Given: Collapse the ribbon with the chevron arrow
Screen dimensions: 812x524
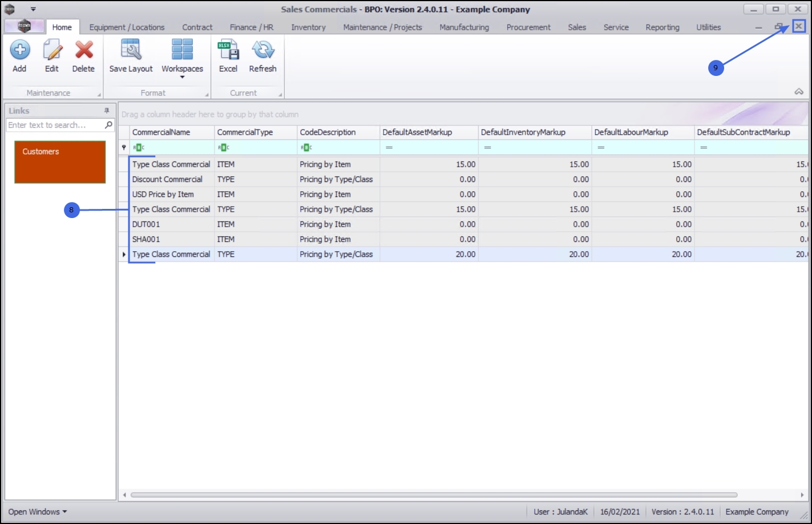Looking at the screenshot, I should click(x=799, y=92).
